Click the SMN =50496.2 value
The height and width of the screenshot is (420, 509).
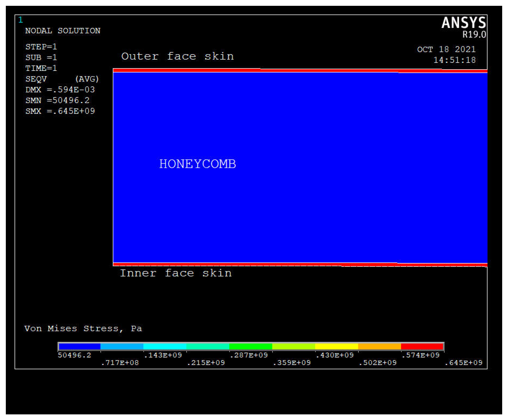click(x=57, y=100)
